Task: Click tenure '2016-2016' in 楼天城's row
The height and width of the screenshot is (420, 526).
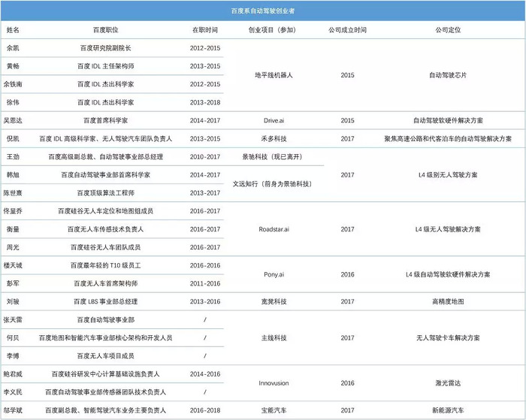Action: pos(205,265)
